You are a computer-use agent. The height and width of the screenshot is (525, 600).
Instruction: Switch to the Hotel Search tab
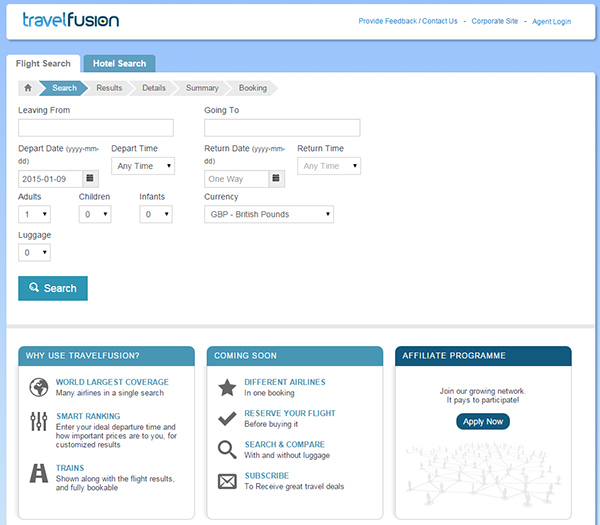(x=119, y=64)
